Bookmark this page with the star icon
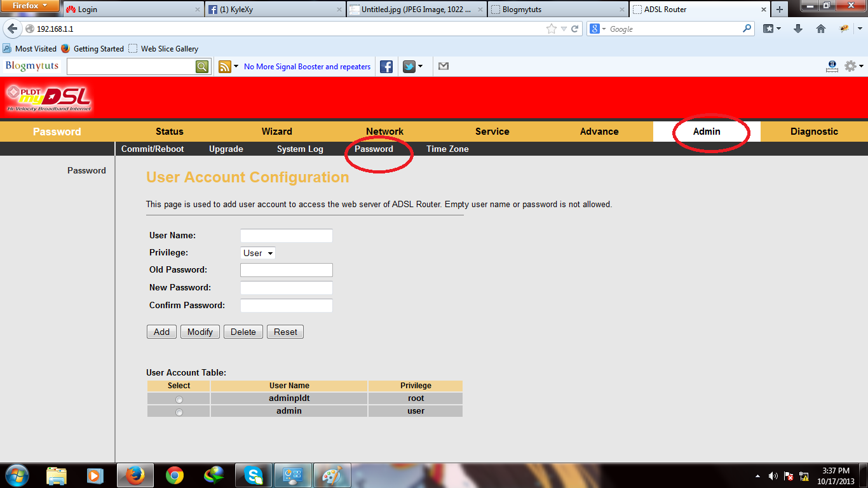Viewport: 868px width, 488px height. tap(552, 29)
